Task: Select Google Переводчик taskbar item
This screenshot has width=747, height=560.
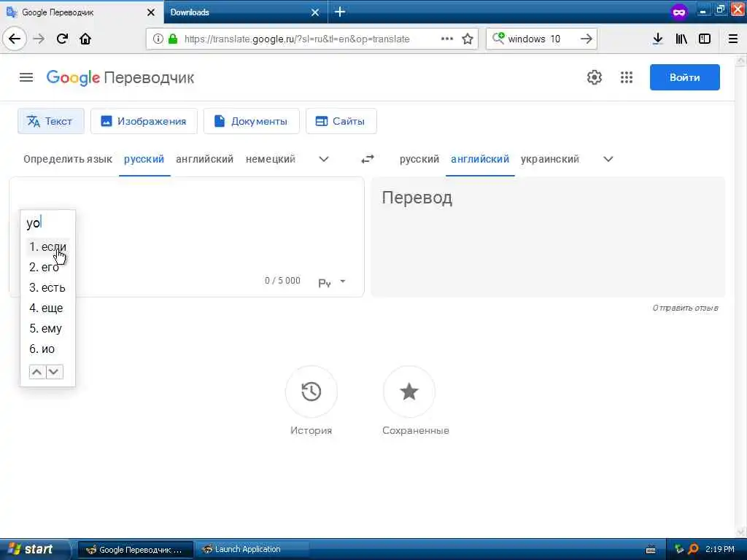Action: pyautogui.click(x=135, y=550)
